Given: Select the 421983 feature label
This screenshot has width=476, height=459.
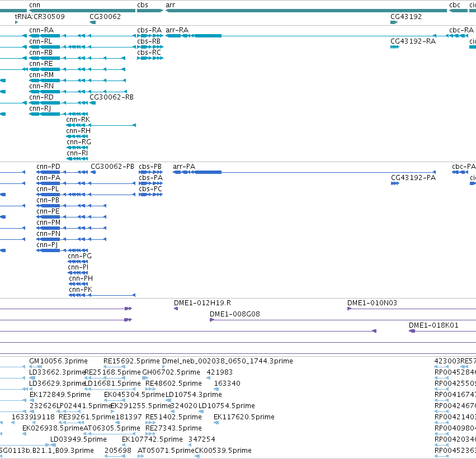Looking at the screenshot, I should 219,372.
